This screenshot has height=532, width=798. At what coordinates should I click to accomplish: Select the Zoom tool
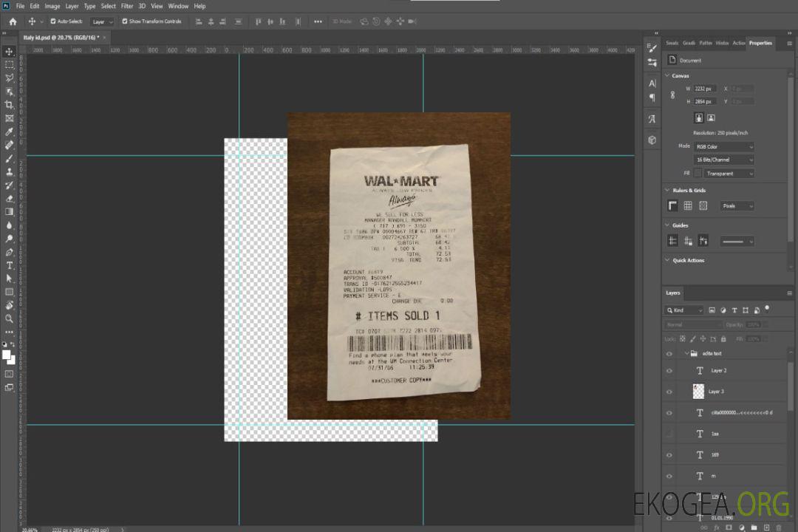click(x=9, y=318)
